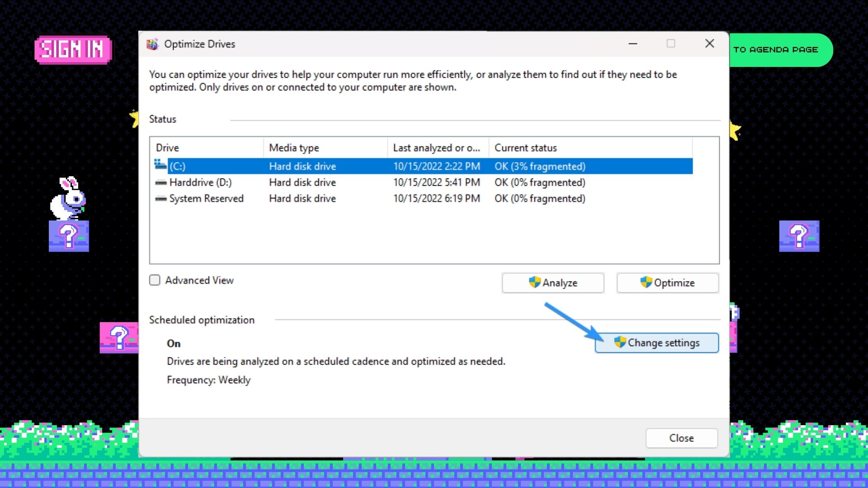
Task: Click the '10/15/2022 5:41 PM' date cell
Action: 437,183
